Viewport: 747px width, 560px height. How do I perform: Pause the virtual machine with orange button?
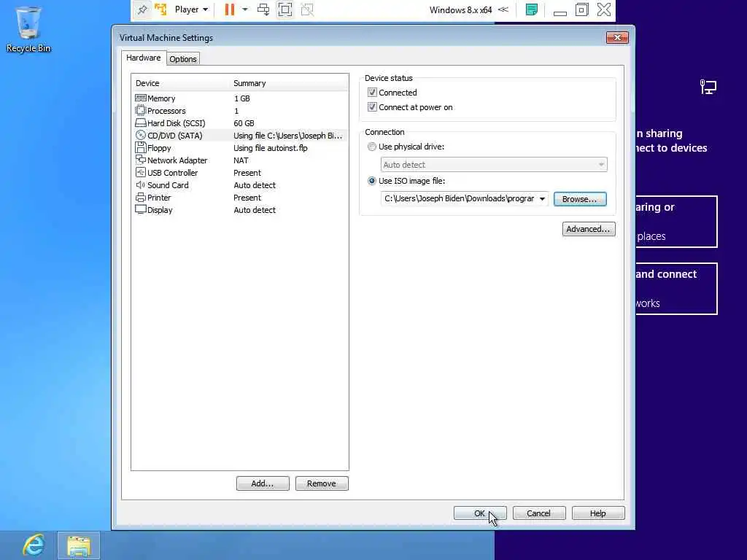tap(230, 9)
